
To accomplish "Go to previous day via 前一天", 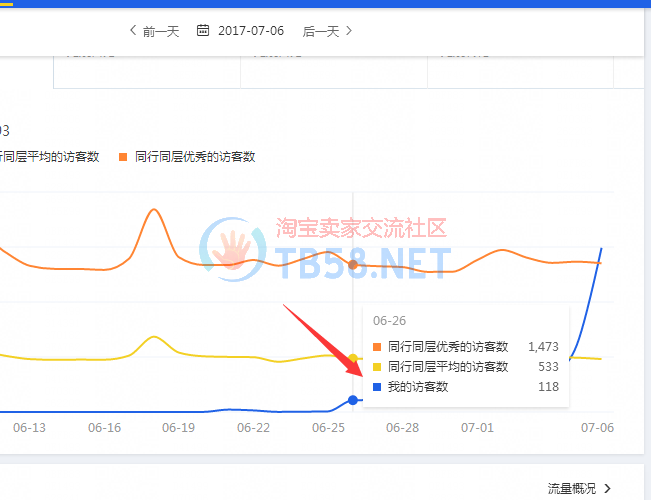I will tap(160, 31).
